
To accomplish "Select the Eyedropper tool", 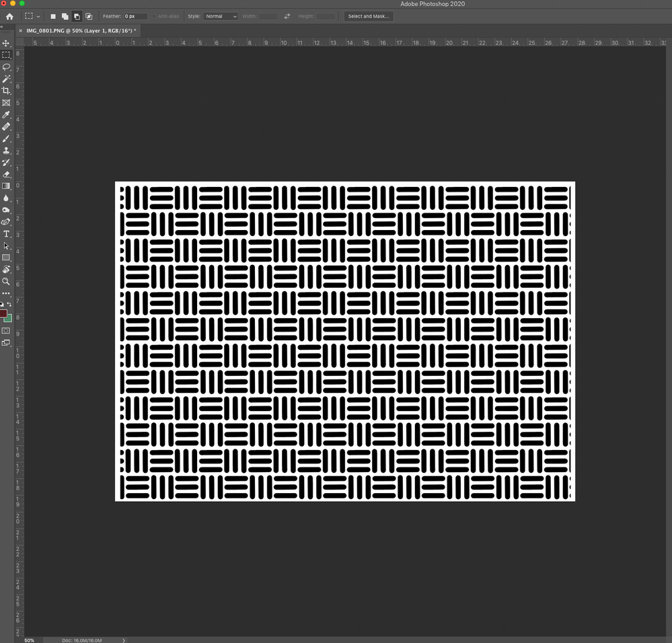I will pyautogui.click(x=6, y=115).
